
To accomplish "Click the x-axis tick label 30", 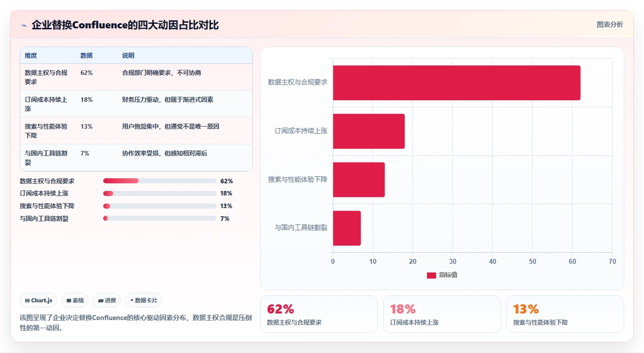I will pyautogui.click(x=453, y=261).
